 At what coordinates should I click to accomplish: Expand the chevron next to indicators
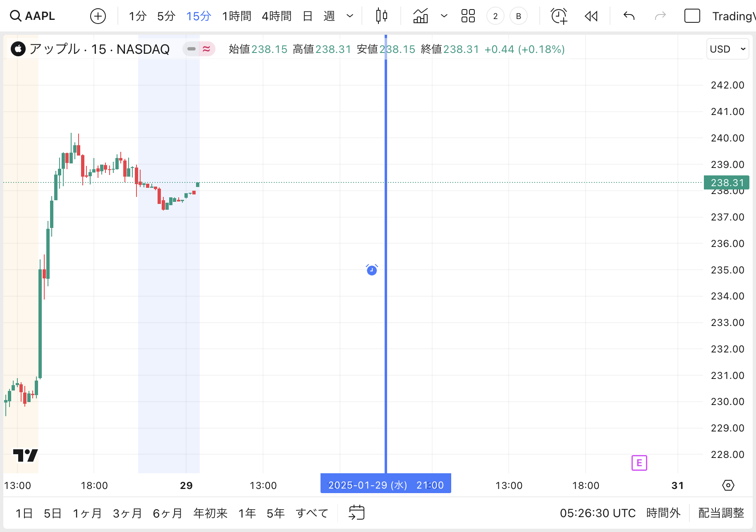pos(444,16)
